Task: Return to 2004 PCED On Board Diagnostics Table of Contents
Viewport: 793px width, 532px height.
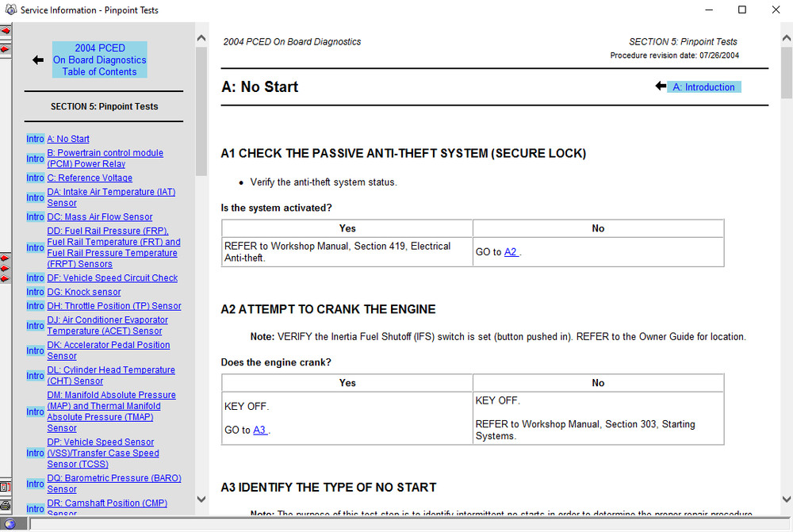Action: (99, 59)
